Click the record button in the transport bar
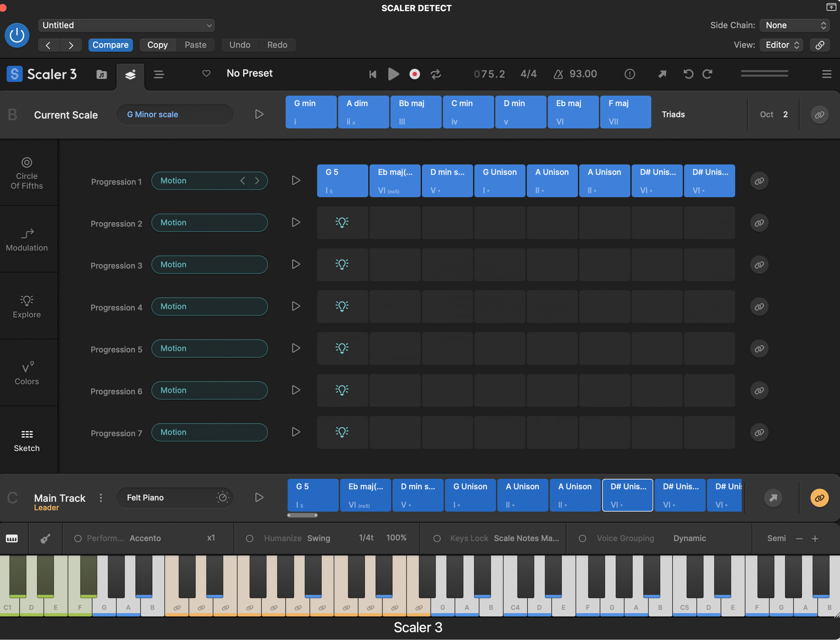840x640 pixels. 414,74
